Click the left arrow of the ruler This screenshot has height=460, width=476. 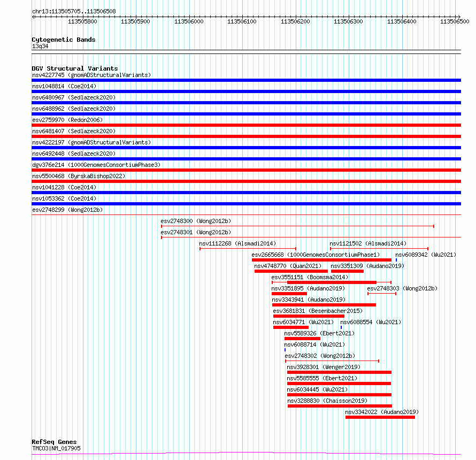pos(33,17)
